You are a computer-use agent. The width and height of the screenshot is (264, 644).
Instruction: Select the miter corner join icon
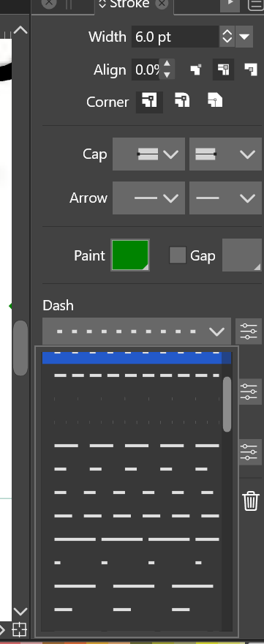pyautogui.click(x=149, y=102)
